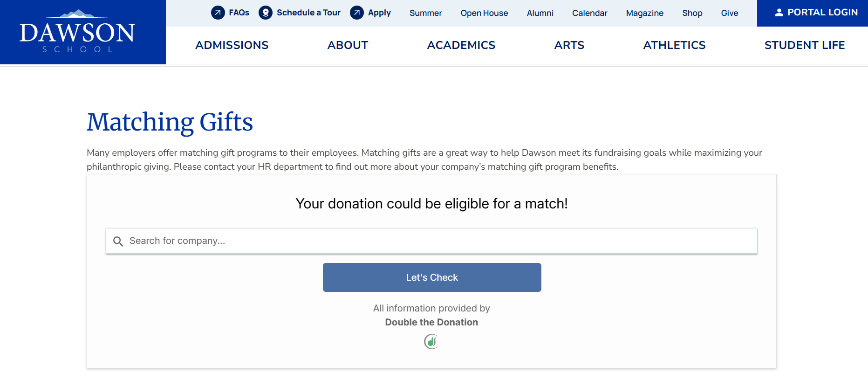Click the person icon in Portal Login
The image size is (868, 380).
779,12
